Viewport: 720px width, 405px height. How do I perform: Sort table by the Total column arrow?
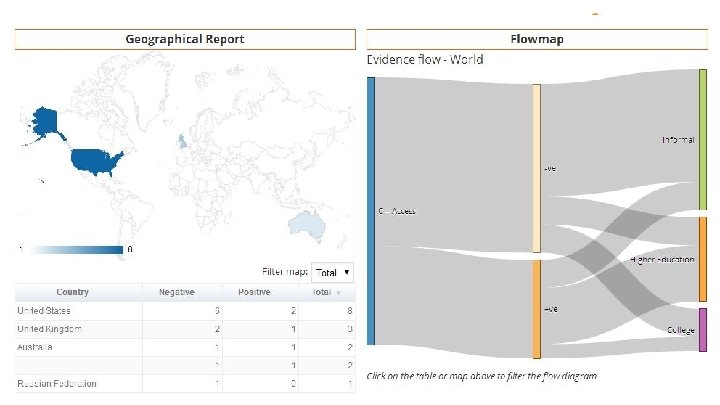[x=338, y=293]
